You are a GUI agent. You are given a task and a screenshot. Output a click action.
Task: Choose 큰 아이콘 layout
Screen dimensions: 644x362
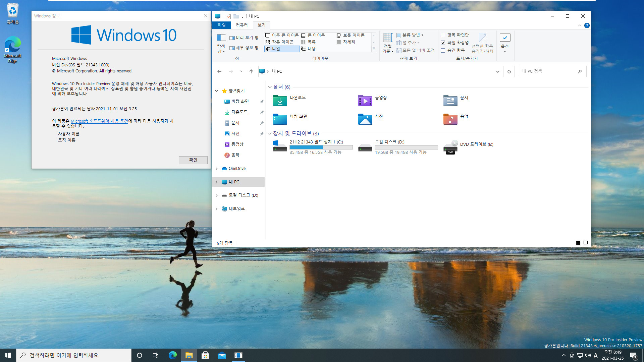(313, 35)
